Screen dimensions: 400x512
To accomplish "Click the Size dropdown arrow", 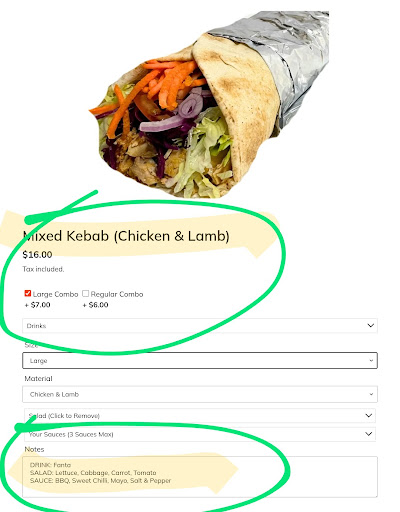I will tap(371, 361).
